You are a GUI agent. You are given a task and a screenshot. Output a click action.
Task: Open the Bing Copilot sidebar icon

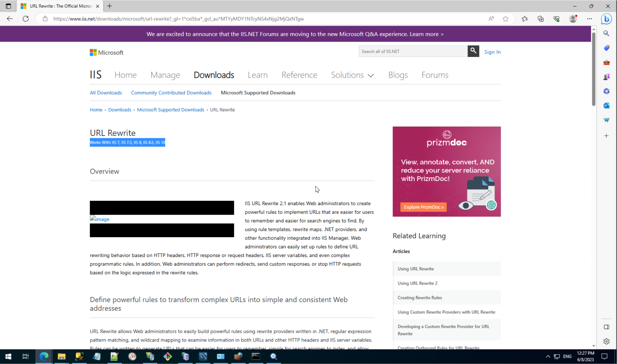coord(606,19)
